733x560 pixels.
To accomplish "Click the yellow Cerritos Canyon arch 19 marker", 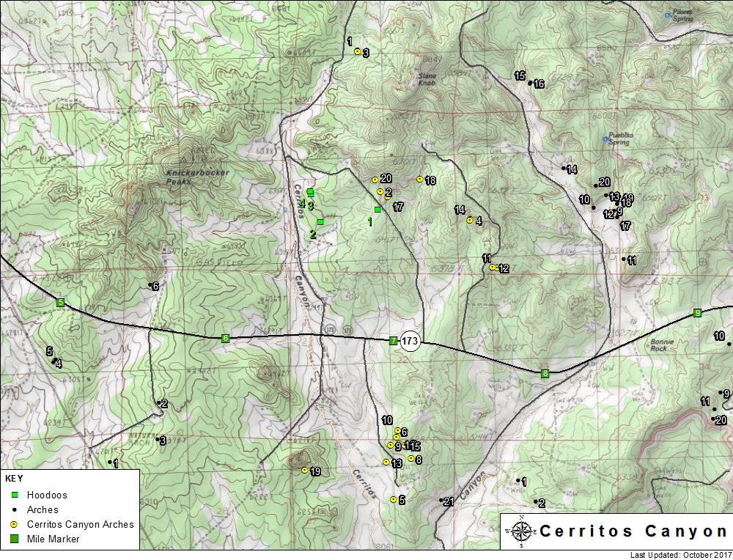I will (x=305, y=471).
